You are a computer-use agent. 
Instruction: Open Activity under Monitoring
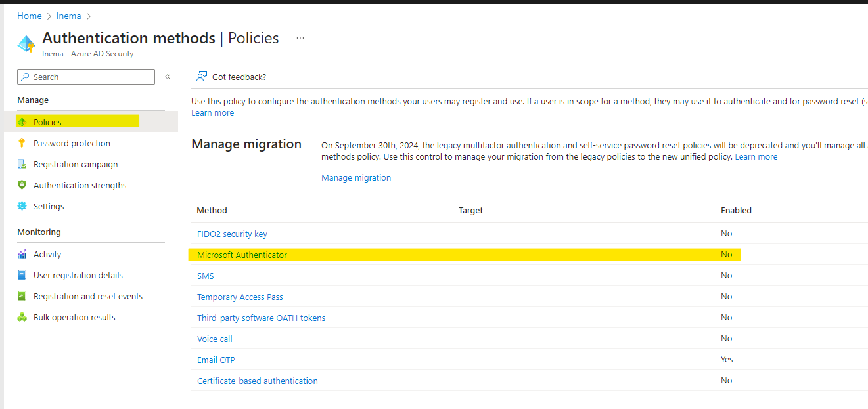pos(47,254)
